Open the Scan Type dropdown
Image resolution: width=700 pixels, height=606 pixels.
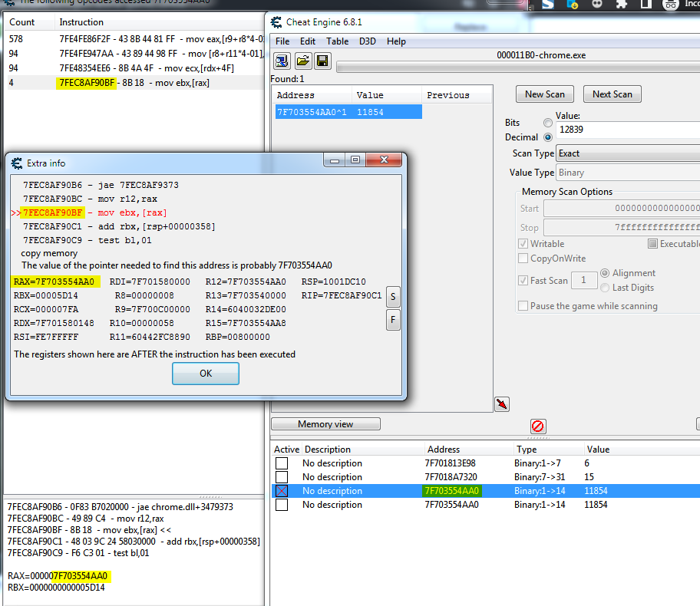click(x=627, y=153)
